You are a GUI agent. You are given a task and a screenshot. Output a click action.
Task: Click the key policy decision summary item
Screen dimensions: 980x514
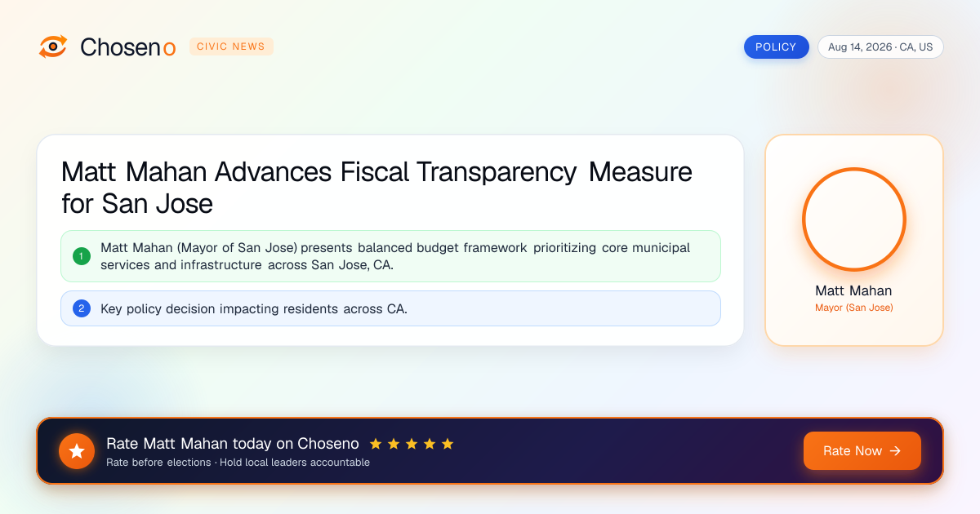390,308
